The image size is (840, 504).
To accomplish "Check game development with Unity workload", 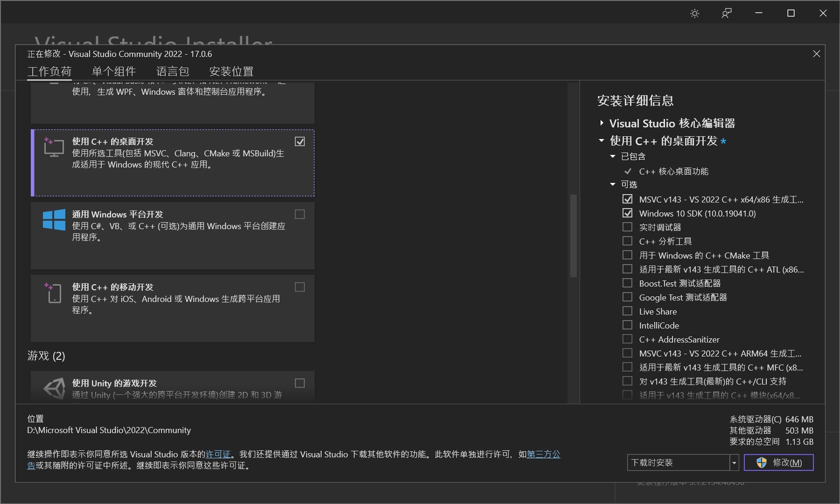I will tap(300, 383).
